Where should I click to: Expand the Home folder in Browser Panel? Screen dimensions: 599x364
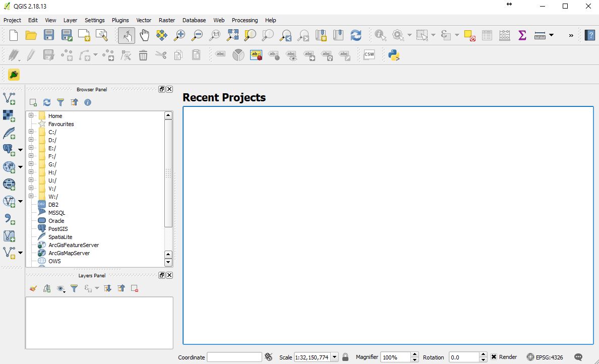coord(31,115)
